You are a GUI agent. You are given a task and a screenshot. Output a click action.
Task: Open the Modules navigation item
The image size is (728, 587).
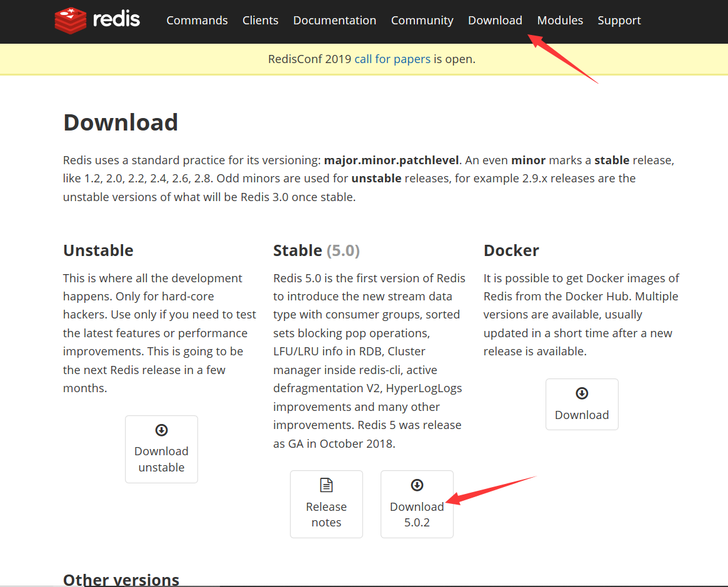(x=560, y=21)
